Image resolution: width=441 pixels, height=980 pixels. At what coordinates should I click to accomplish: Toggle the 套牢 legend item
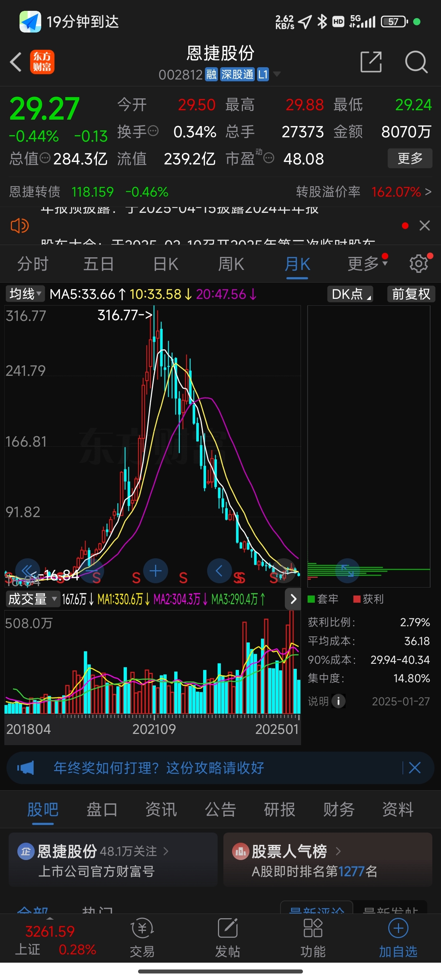click(x=323, y=599)
